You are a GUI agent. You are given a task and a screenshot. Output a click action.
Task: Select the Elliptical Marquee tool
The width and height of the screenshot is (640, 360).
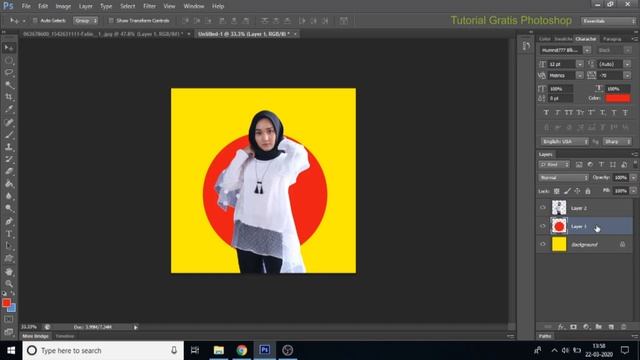coord(9,60)
